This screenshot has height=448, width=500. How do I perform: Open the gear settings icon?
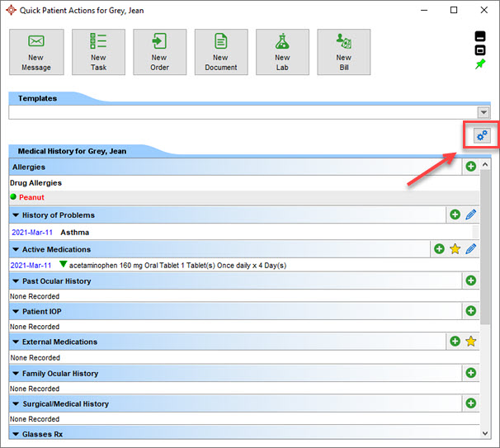482,135
